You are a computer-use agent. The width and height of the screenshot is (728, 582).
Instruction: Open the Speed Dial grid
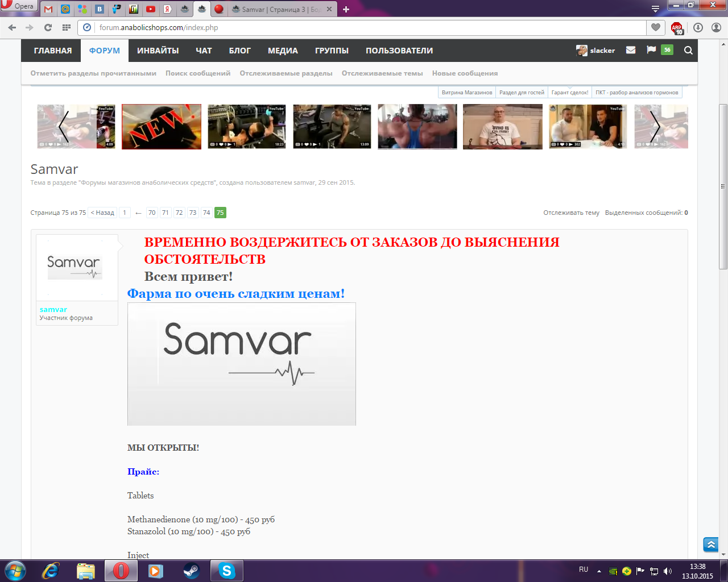(x=67, y=27)
